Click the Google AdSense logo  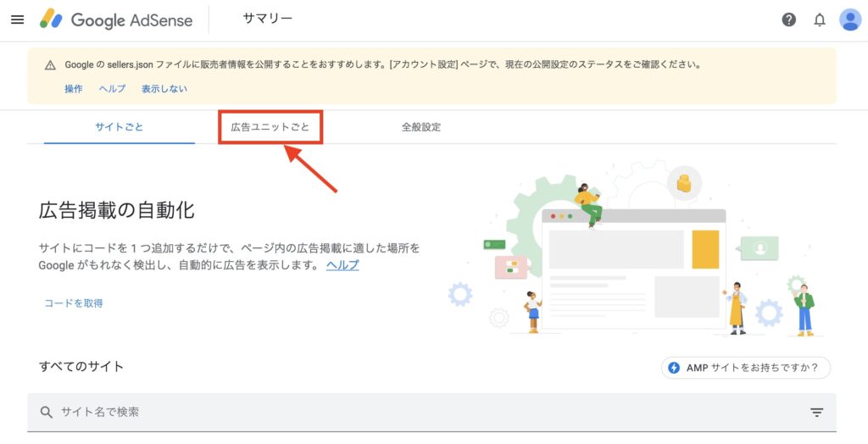coord(115,20)
